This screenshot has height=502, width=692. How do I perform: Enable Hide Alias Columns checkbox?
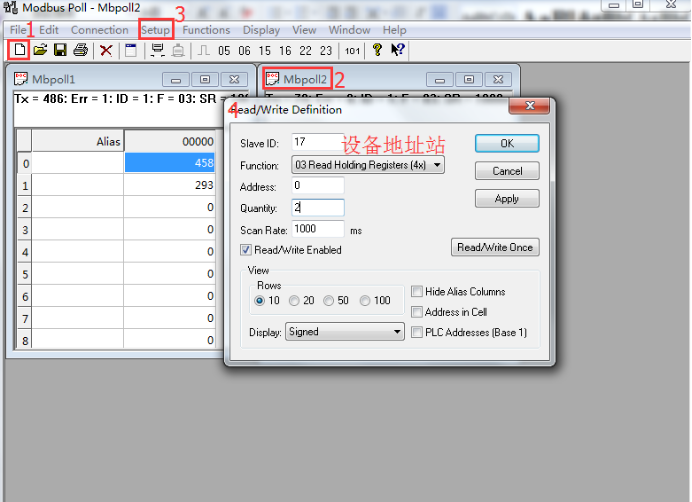[416, 292]
